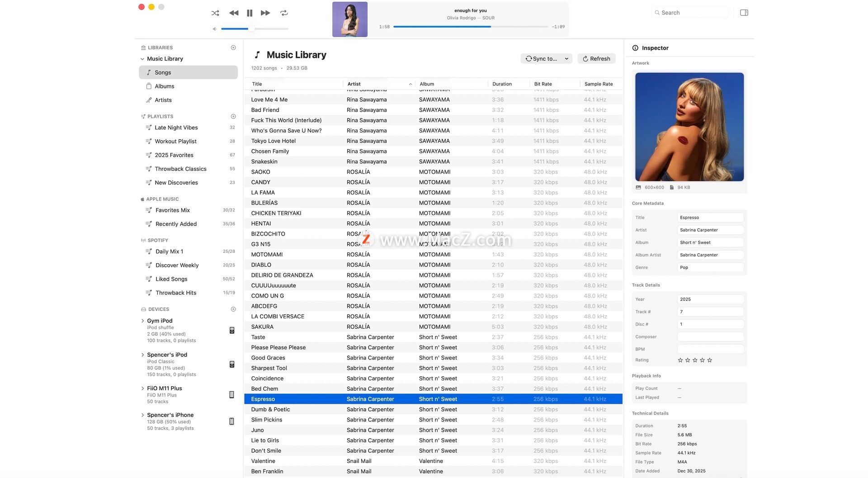This screenshot has width=868, height=478.
Task: Set the rating to one star
Action: (680, 360)
